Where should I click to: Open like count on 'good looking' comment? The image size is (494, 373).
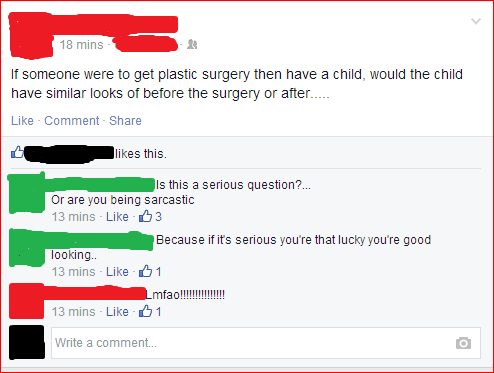click(150, 272)
